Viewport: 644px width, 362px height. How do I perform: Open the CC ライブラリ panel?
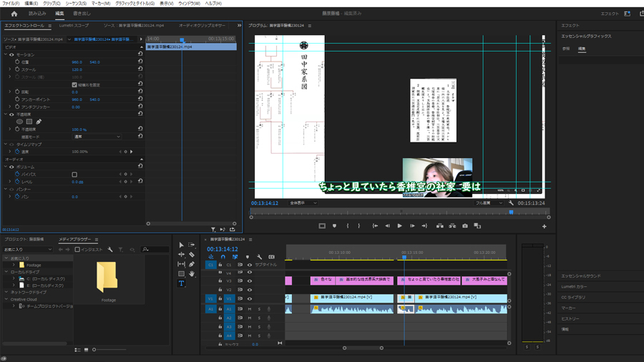[x=573, y=297]
